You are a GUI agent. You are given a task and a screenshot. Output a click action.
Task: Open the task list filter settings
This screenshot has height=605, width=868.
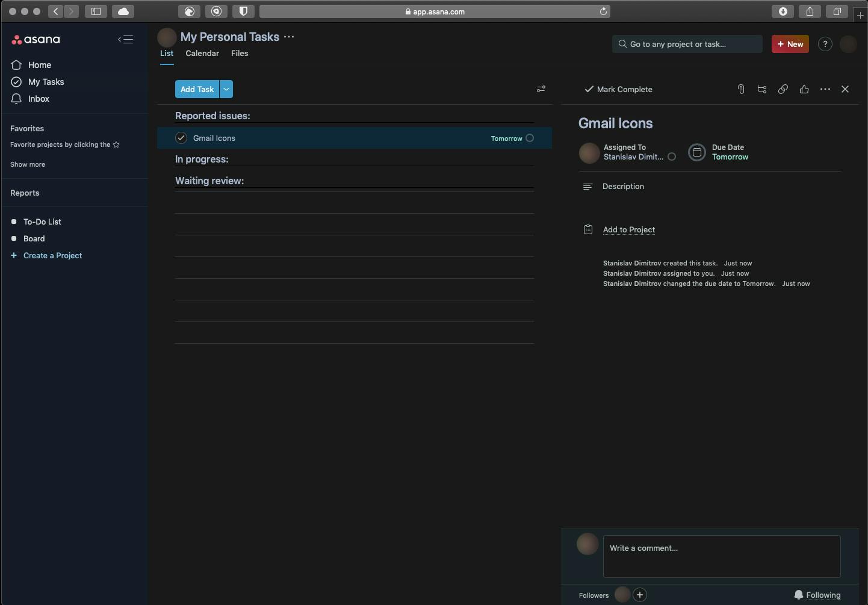coord(541,89)
